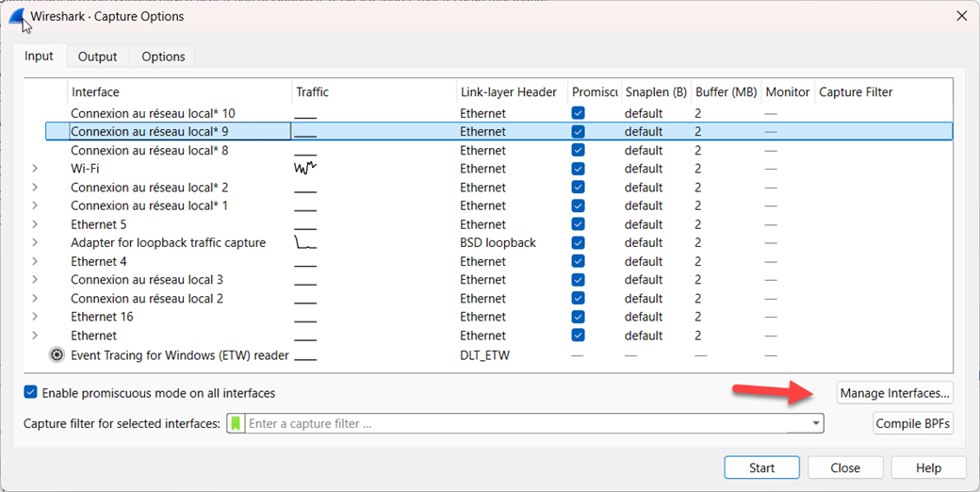Click the Wireshark shark fin title icon
Image resolution: width=980 pixels, height=492 pixels.
(18, 17)
